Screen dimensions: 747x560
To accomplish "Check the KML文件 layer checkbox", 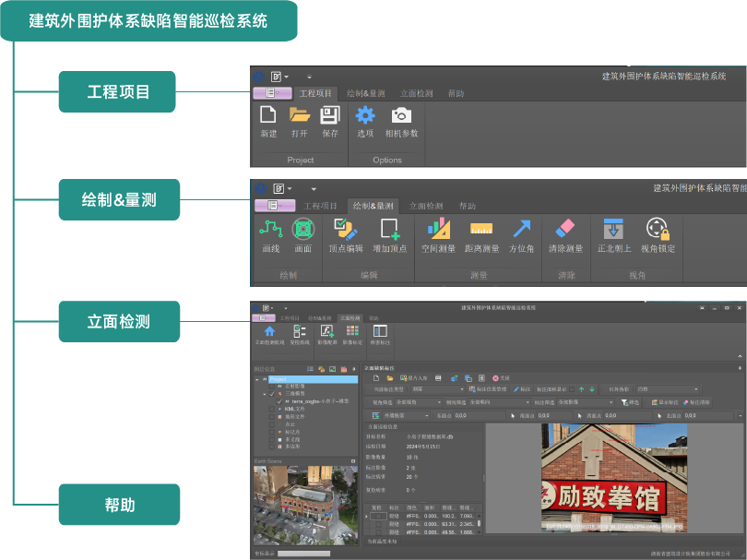I will pyautogui.click(x=271, y=410).
